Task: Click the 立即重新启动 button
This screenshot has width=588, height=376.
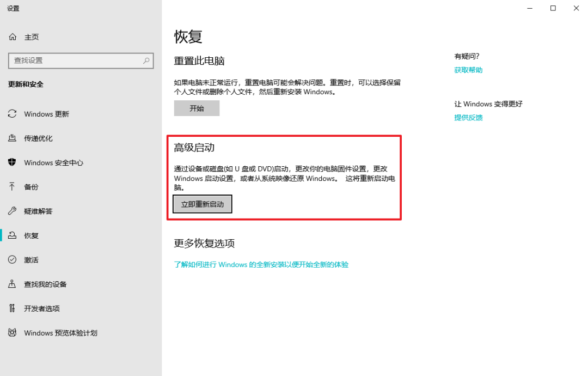Action: tap(203, 204)
